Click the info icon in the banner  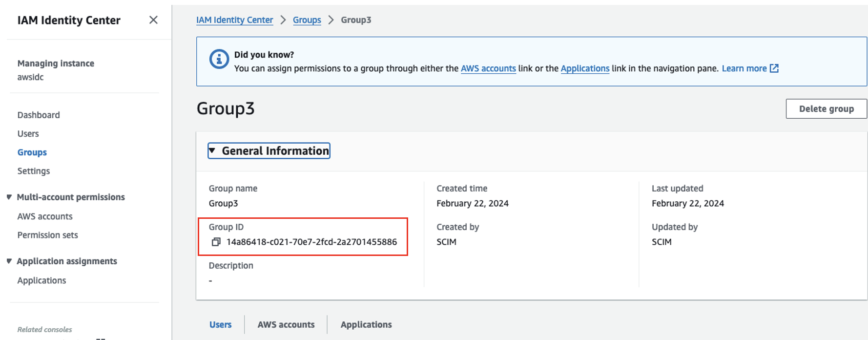(219, 60)
